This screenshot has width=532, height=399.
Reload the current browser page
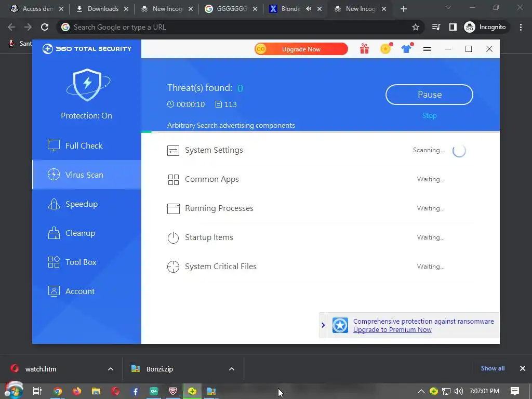(45, 27)
